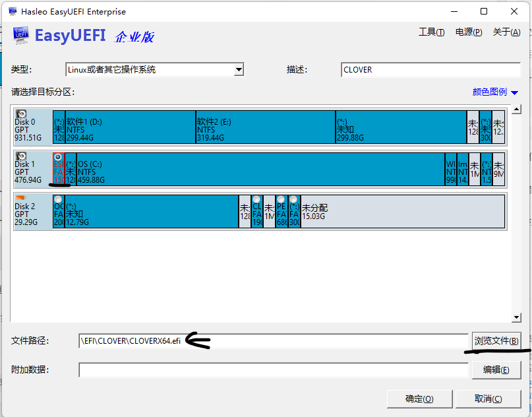The image size is (532, 417).
Task: Click the 编辑(E) edit button
Action: [496, 369]
